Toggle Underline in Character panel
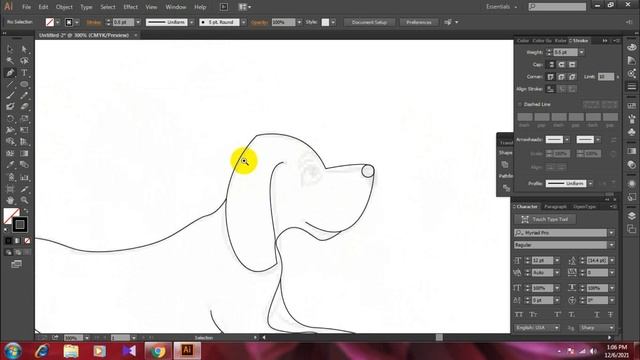 (596, 315)
